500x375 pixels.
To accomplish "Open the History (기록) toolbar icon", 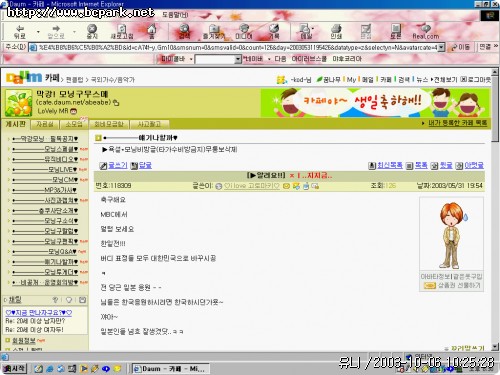I will click(x=274, y=32).
